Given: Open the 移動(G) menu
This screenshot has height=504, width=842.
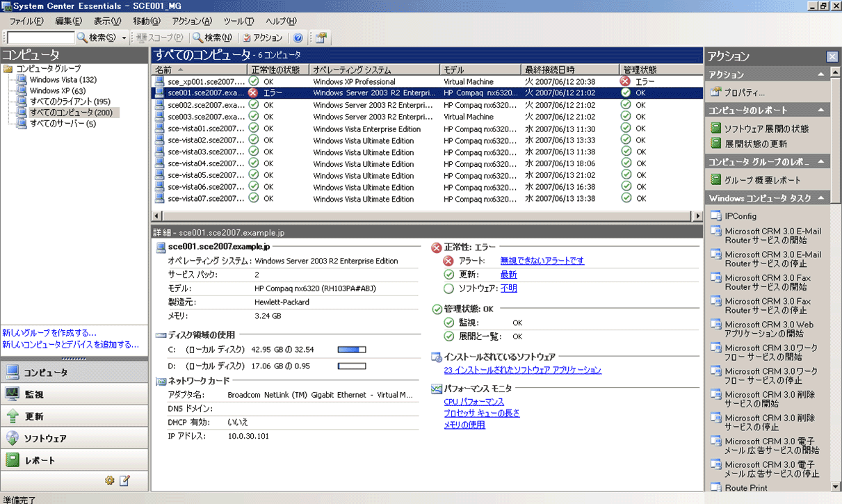Looking at the screenshot, I should pyautogui.click(x=146, y=22).
